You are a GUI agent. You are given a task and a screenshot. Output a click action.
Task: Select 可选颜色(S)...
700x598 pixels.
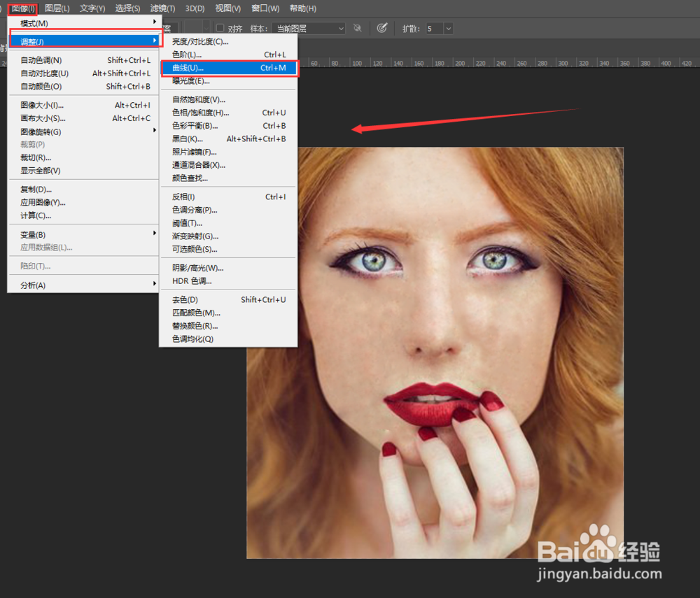[x=229, y=249]
